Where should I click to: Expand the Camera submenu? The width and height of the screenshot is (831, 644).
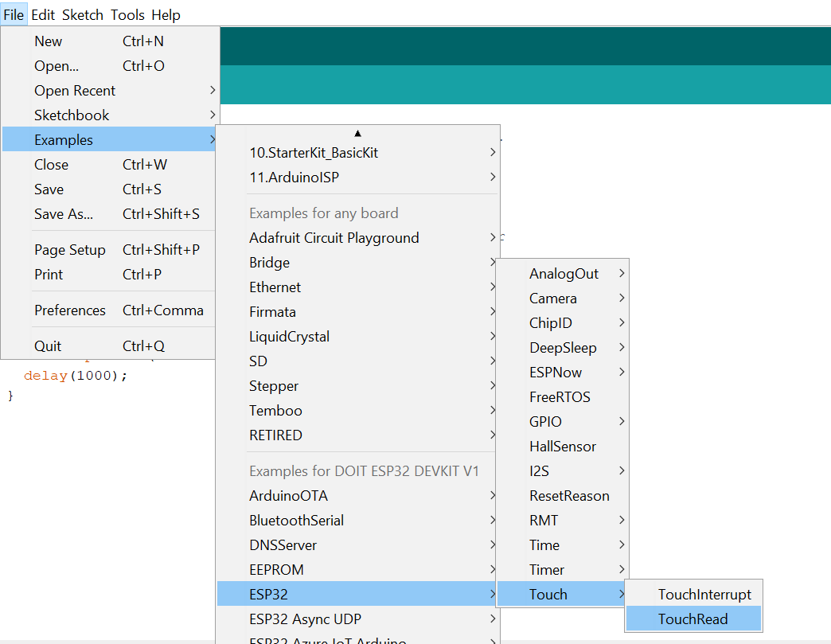(562, 298)
